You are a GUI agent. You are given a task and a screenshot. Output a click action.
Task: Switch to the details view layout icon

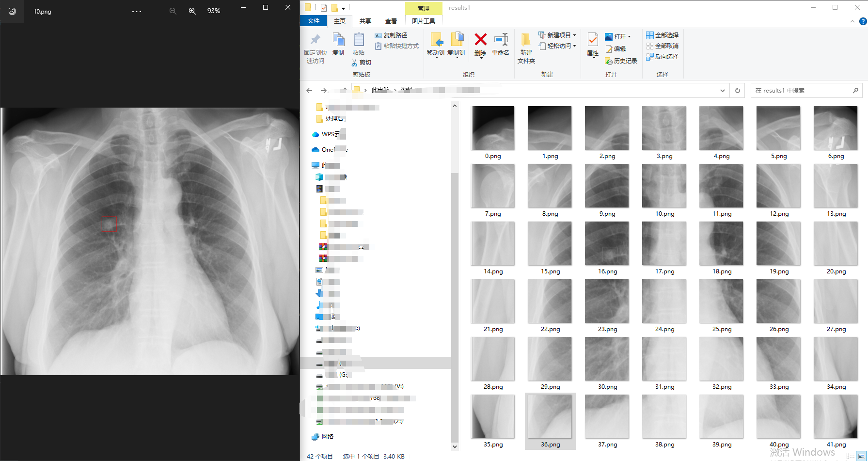coord(851,456)
